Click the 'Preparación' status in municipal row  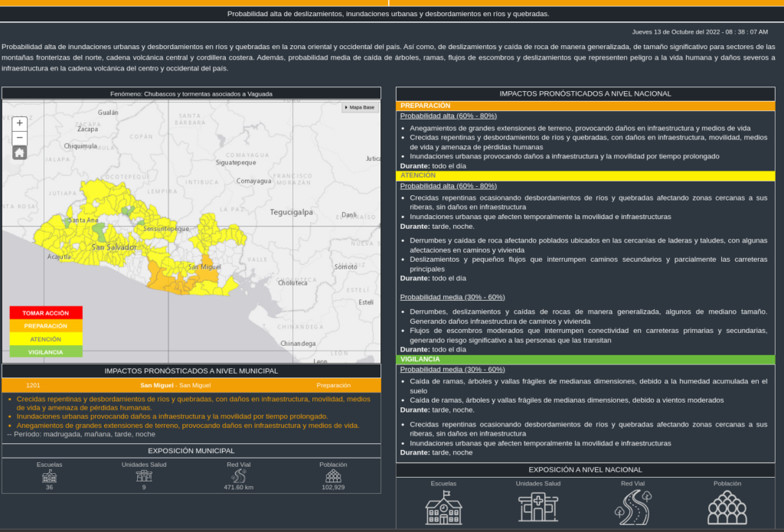click(x=334, y=386)
